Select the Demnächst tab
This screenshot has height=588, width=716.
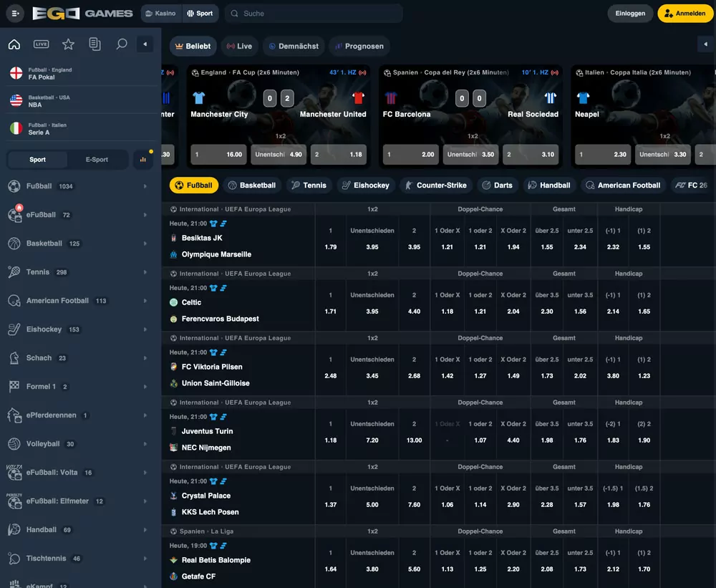pyautogui.click(x=294, y=46)
